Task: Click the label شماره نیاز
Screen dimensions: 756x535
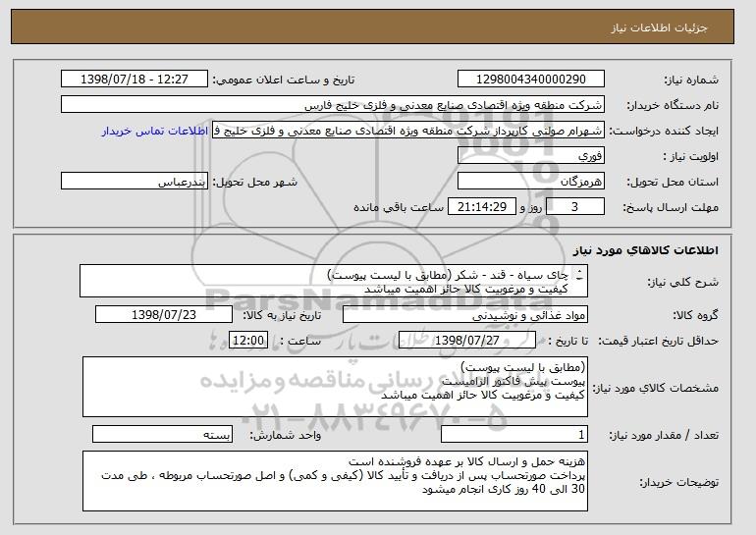Action: (691, 80)
